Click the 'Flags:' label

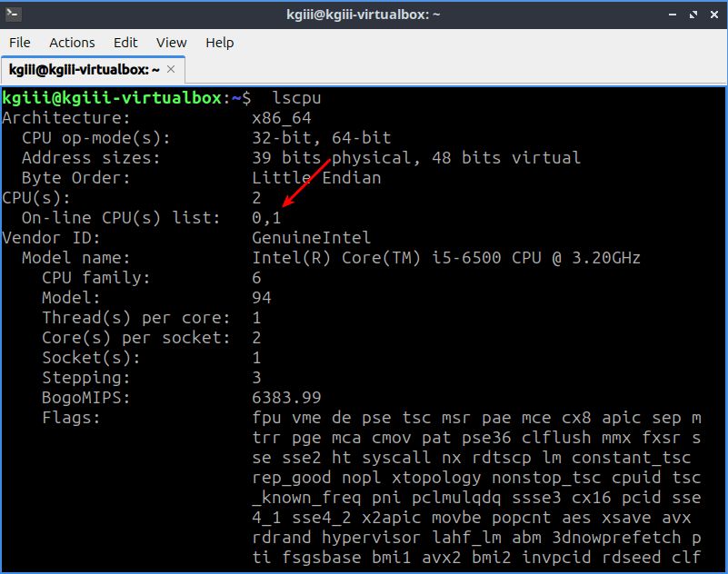click(71, 417)
